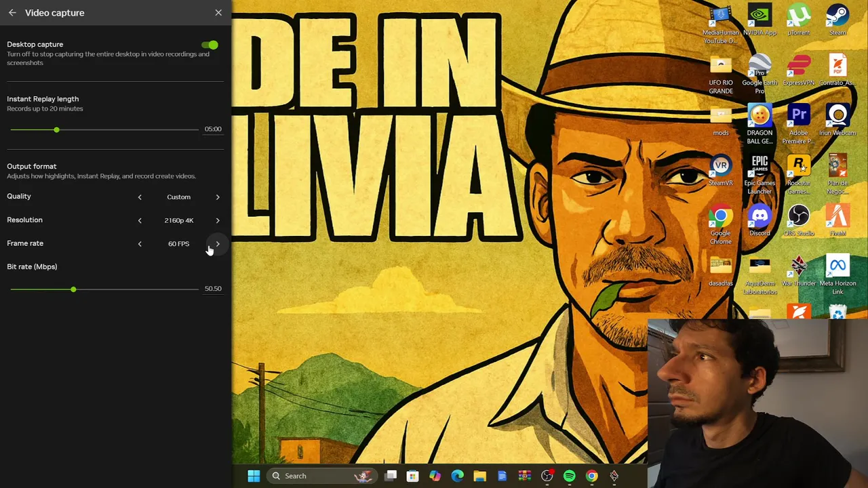The width and height of the screenshot is (868, 488).
Task: Launch SteamVR desktop shortcut
Action: (720, 171)
